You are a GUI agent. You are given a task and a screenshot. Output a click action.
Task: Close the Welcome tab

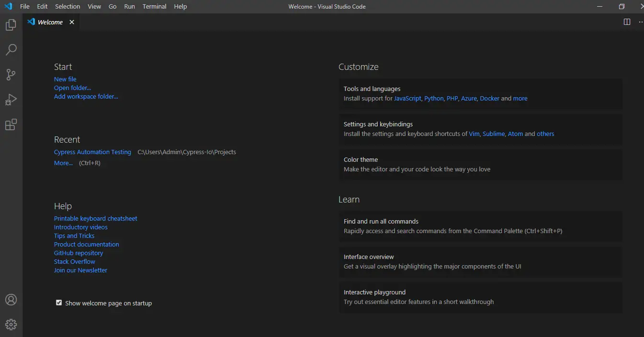(72, 22)
